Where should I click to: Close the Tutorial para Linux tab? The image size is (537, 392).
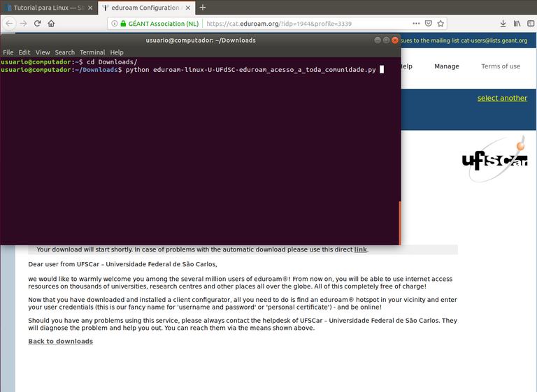(x=90, y=8)
